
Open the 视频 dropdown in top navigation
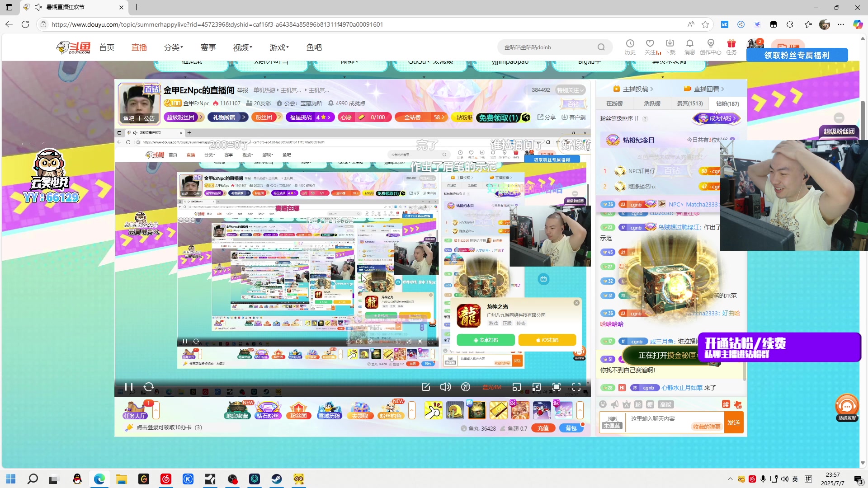243,47
